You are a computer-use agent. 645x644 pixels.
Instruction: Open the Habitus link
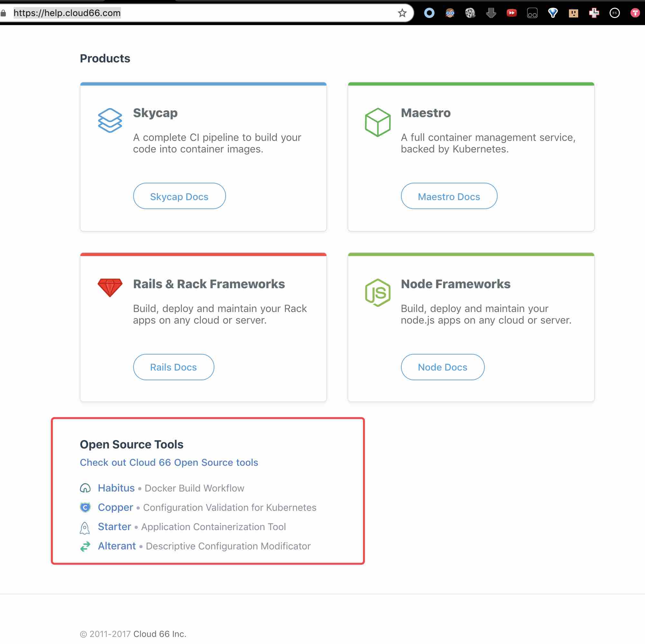(x=116, y=488)
